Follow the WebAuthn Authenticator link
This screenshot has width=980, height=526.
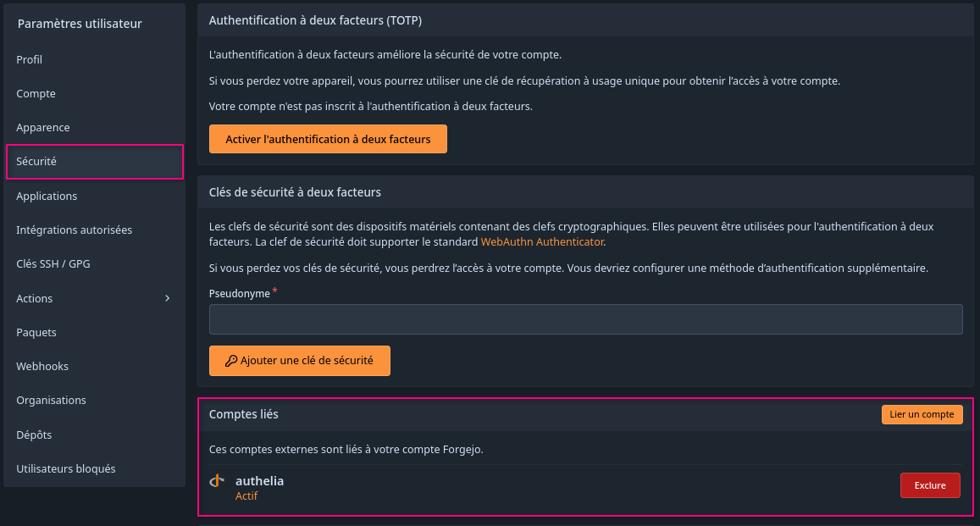[x=542, y=241]
